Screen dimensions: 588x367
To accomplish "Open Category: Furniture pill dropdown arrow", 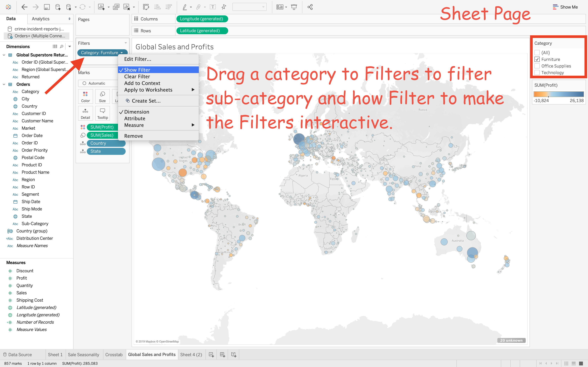I will [x=122, y=53].
